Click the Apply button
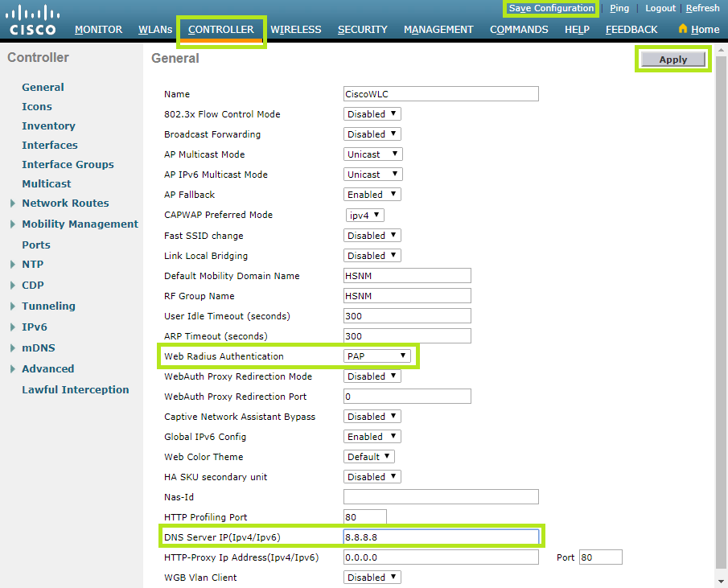728x588 pixels. 673,60
